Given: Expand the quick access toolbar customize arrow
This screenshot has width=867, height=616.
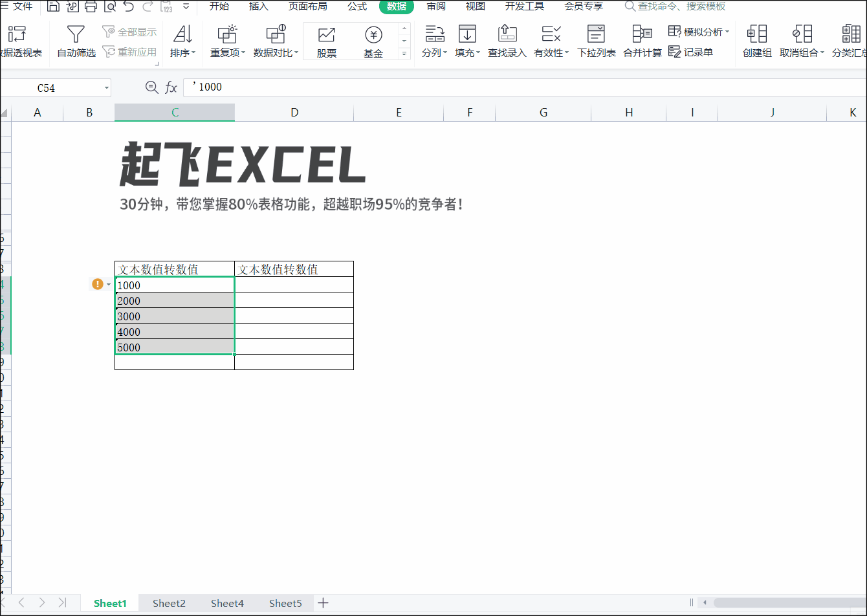Looking at the screenshot, I should click(186, 6).
